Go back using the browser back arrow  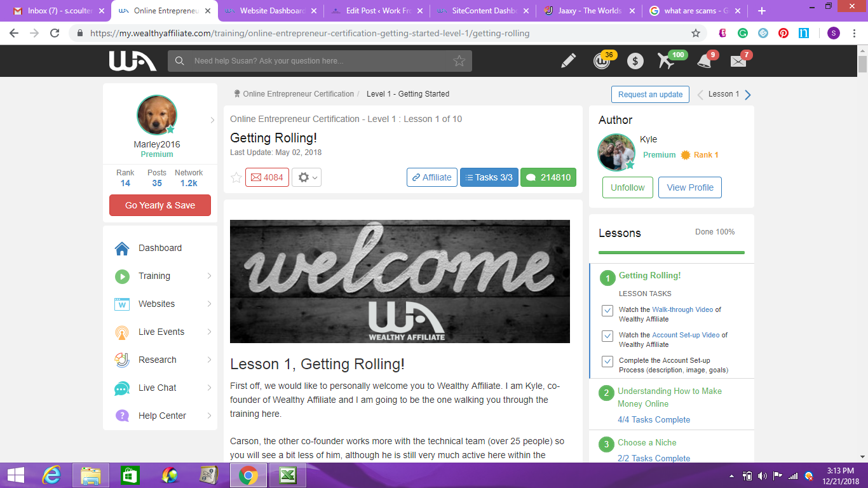click(x=14, y=33)
